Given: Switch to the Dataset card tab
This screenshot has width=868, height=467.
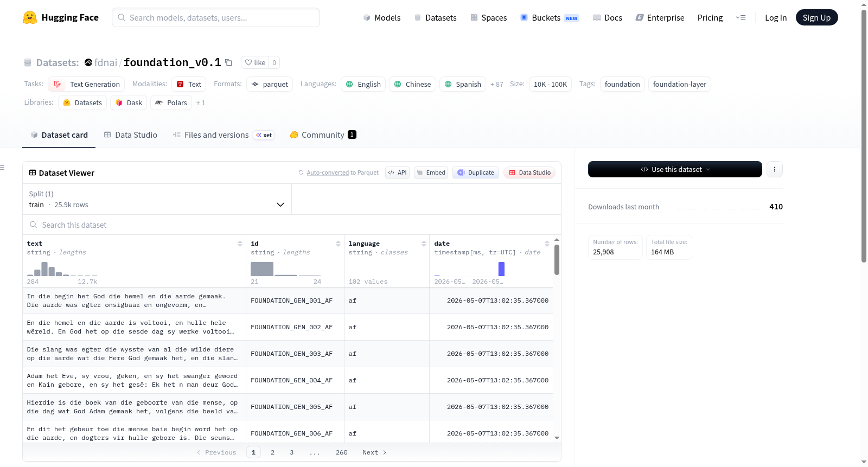Looking at the screenshot, I should [x=59, y=135].
